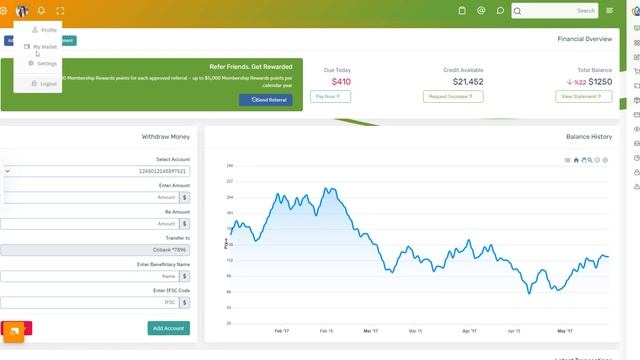Reset chart zoom with the home icon

576,160
